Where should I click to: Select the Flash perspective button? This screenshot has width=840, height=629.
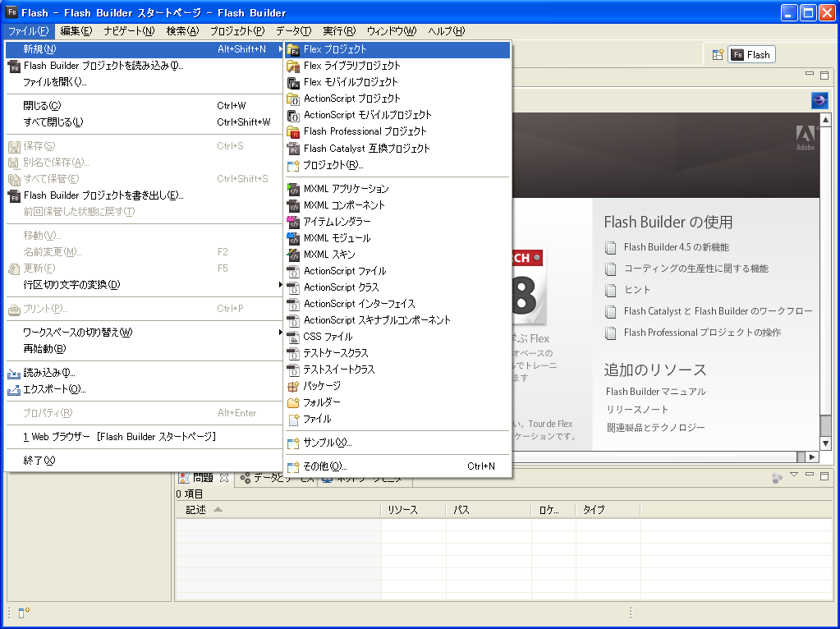[751, 55]
